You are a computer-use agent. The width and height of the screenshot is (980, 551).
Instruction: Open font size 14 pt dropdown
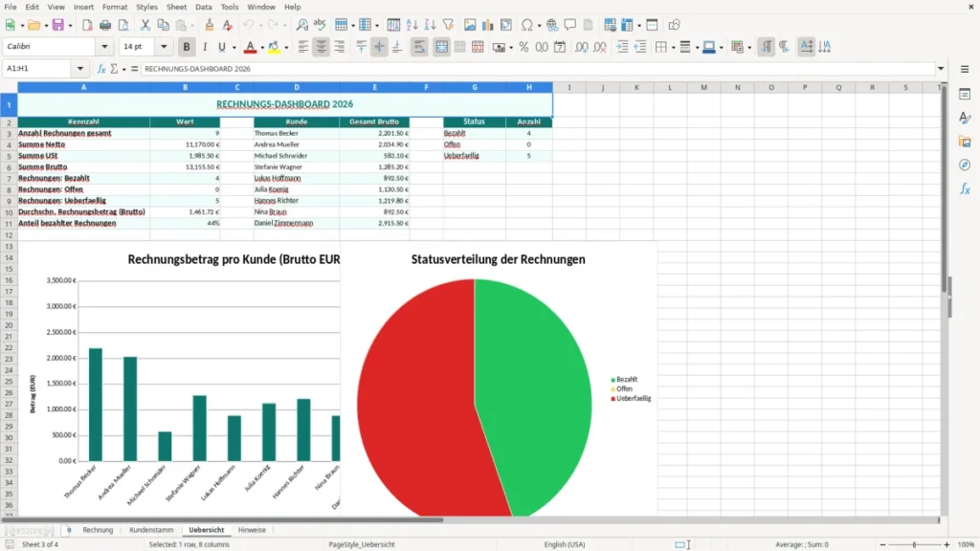click(x=164, y=46)
